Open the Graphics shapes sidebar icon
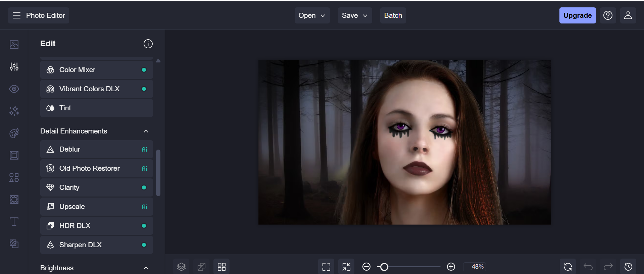The image size is (644, 274). pyautogui.click(x=14, y=177)
